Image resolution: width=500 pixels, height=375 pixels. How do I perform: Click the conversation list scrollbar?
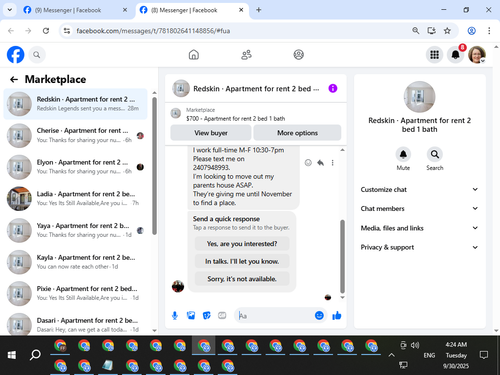coord(154,166)
